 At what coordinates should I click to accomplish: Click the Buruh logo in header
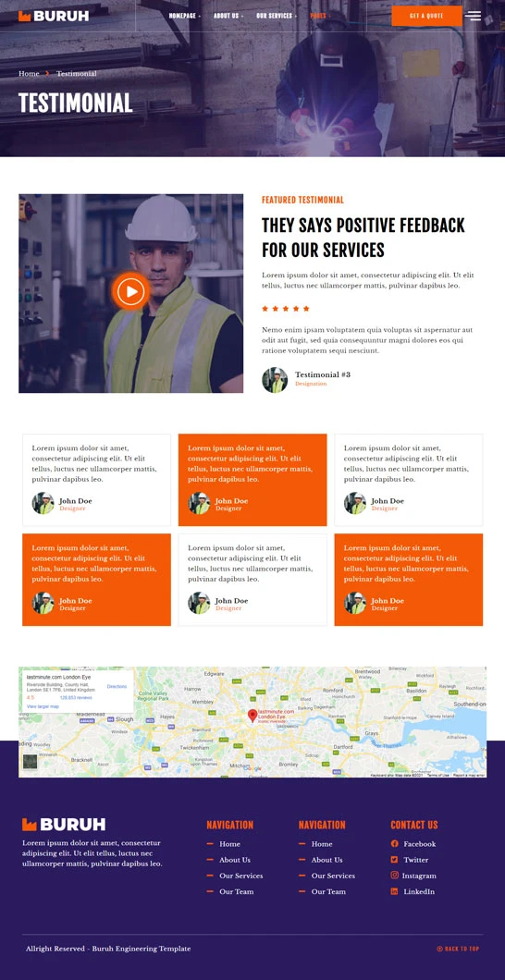(x=54, y=17)
